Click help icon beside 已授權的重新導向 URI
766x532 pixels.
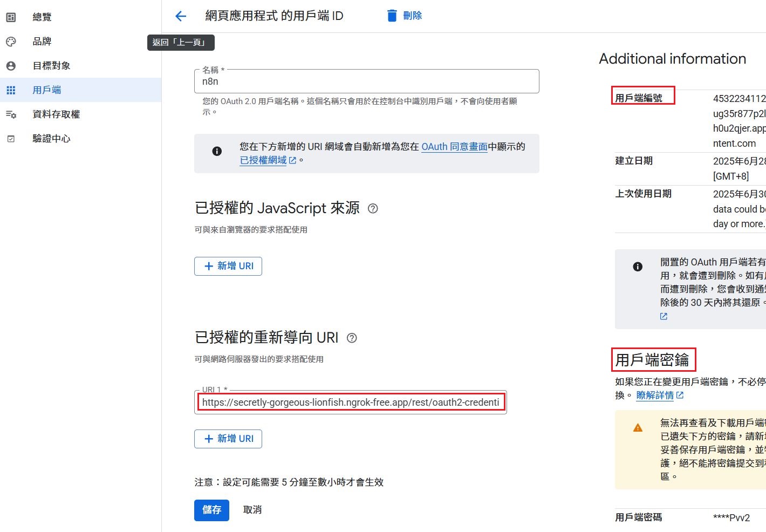(352, 338)
